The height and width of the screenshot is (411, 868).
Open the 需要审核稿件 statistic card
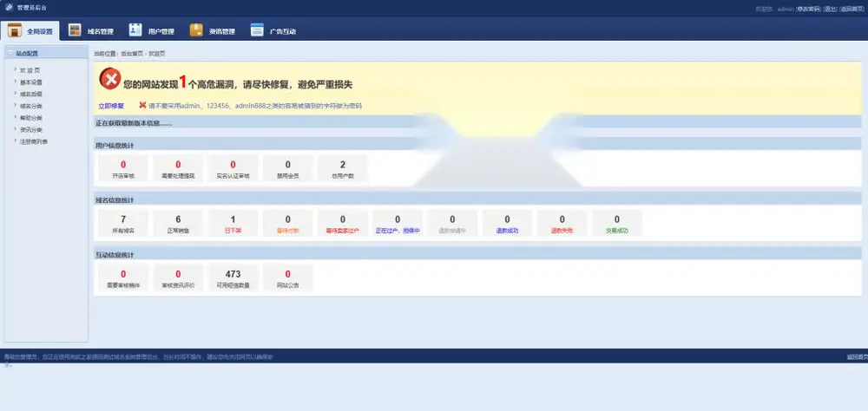point(123,277)
